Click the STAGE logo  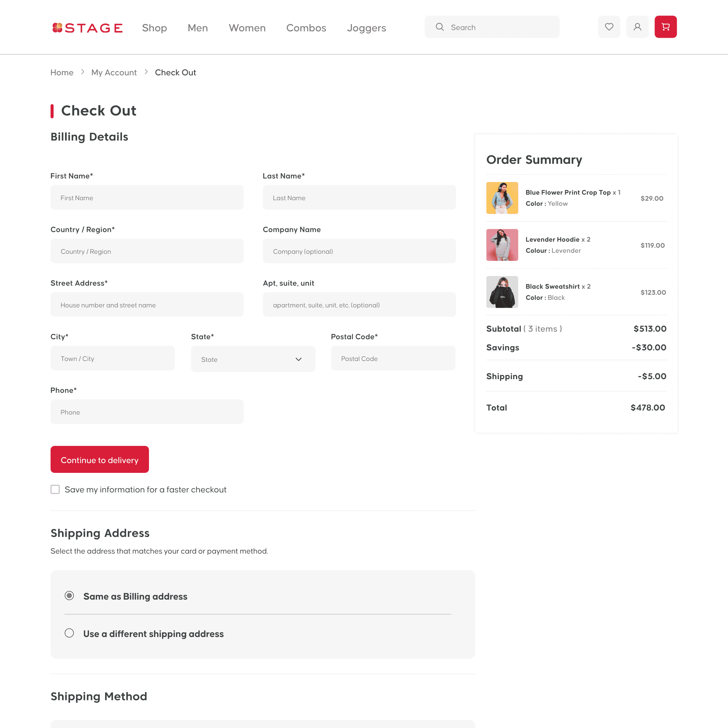coord(87,28)
